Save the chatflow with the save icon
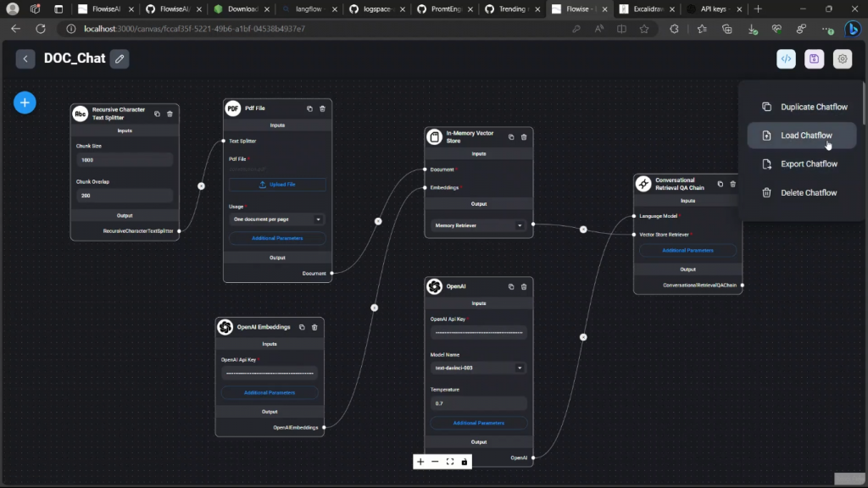This screenshot has height=488, width=868. [x=815, y=58]
